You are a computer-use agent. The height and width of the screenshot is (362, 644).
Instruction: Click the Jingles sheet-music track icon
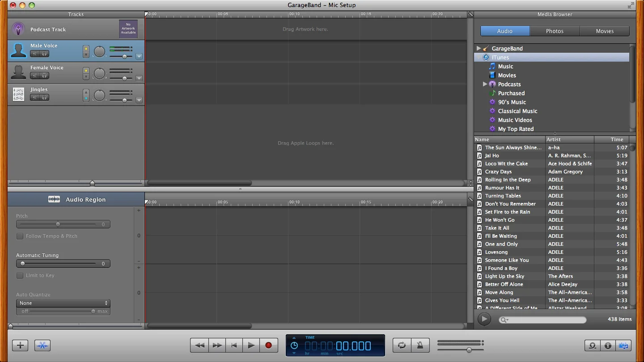click(x=18, y=94)
